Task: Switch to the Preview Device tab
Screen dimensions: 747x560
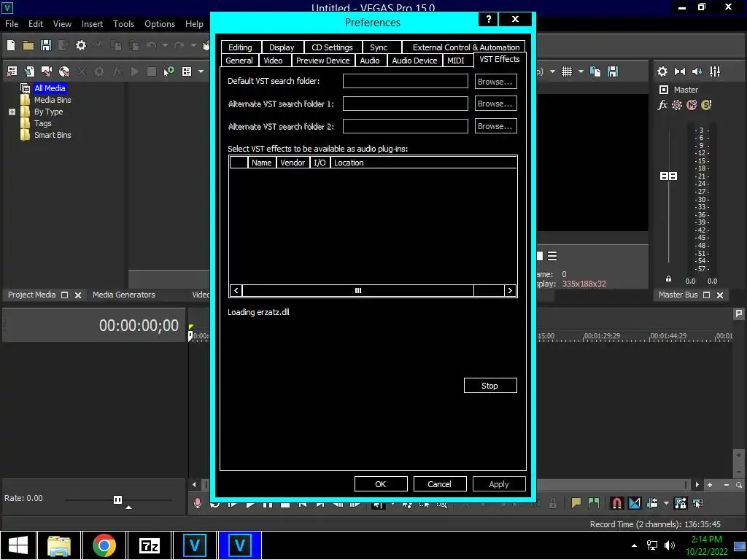Action: point(322,61)
